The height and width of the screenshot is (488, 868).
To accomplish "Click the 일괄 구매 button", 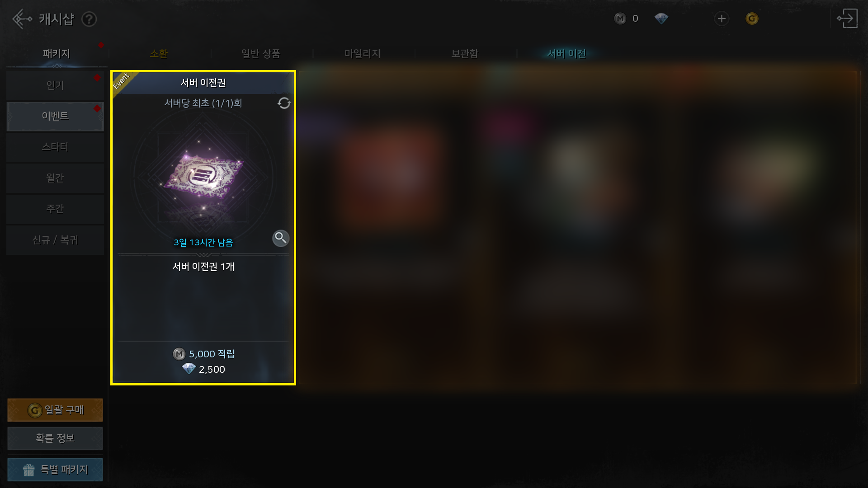I will click(55, 410).
